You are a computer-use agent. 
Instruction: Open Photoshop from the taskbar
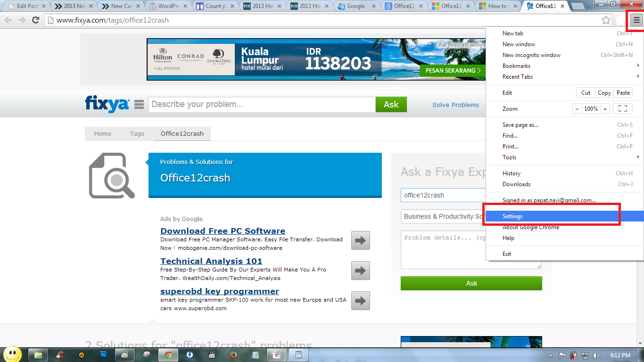(103, 355)
